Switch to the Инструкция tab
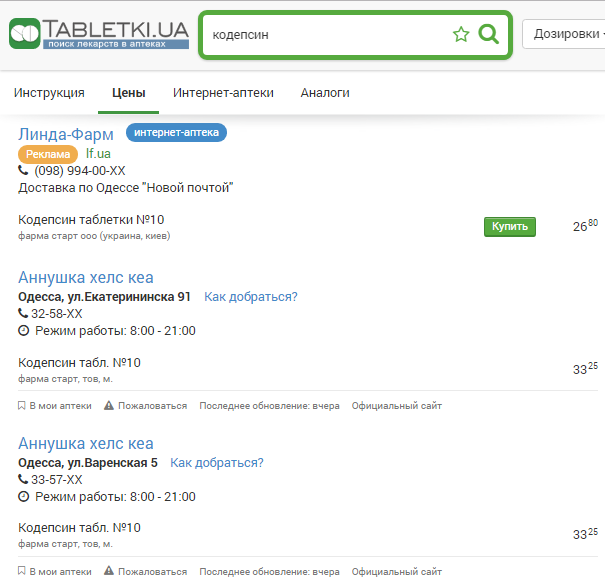The image size is (605, 588). tap(49, 93)
